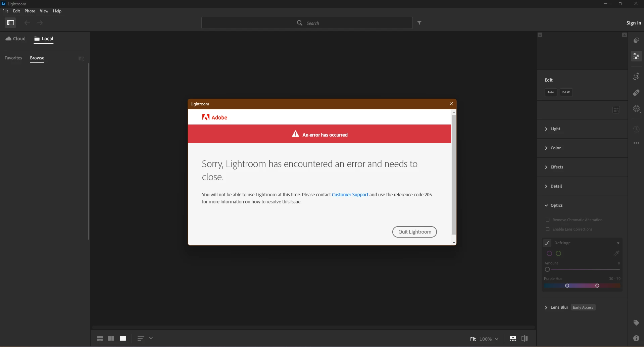Switch to Compare two-pane view

pos(111,338)
